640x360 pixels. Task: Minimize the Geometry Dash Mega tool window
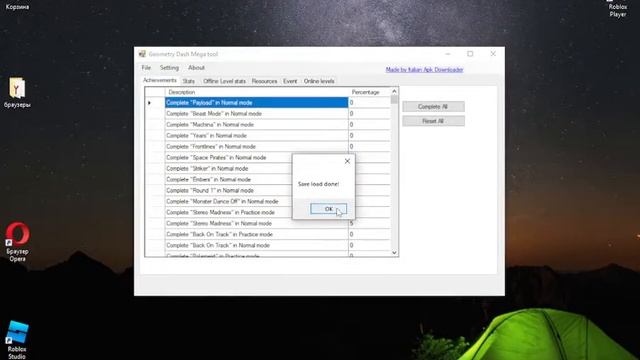pos(448,54)
